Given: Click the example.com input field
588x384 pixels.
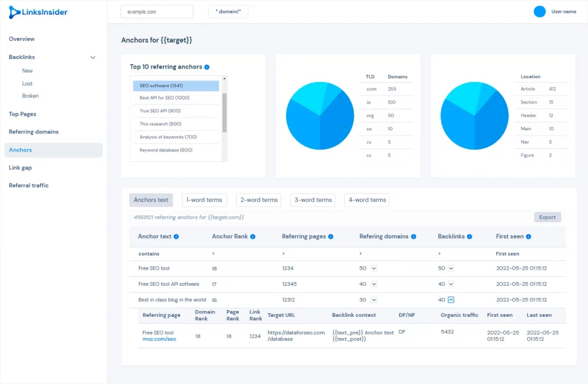Looking at the screenshot, I should [x=157, y=12].
